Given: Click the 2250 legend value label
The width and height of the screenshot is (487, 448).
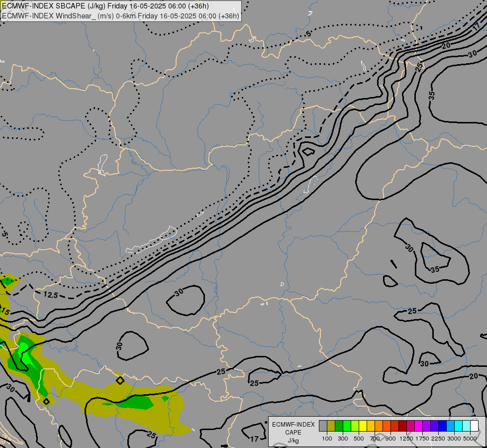Looking at the screenshot, I should [438, 439].
